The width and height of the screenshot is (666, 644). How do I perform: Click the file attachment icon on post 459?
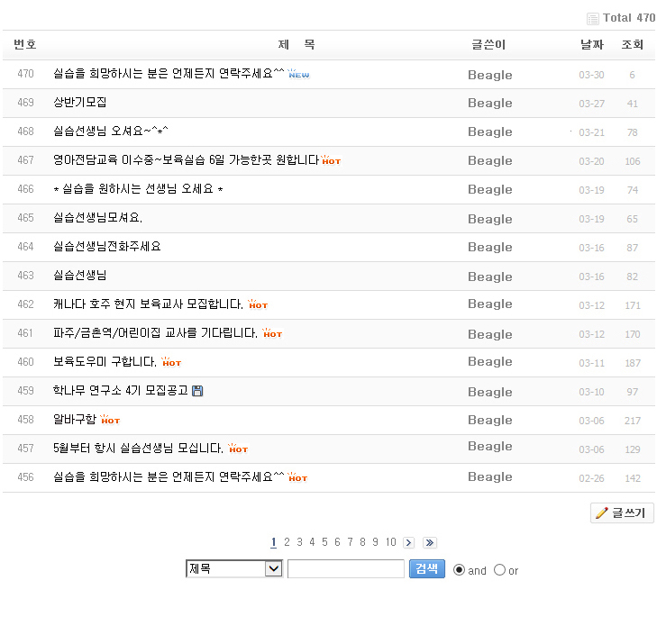point(197,391)
